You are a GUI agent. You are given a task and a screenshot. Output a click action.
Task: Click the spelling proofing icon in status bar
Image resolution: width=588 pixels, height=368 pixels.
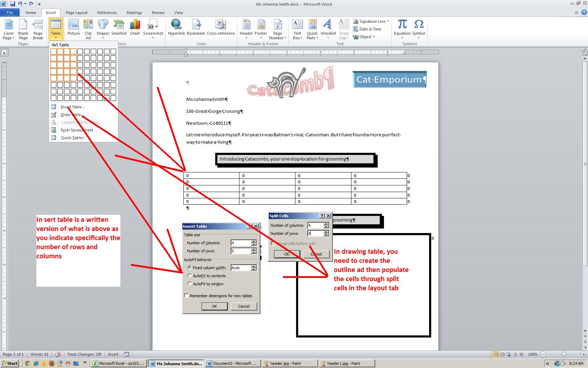pyautogui.click(x=58, y=354)
